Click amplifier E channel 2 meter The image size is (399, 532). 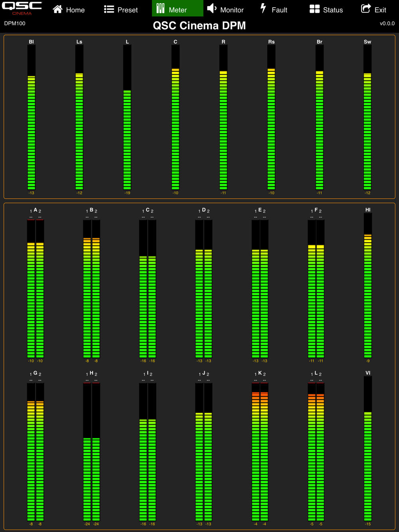264,288
